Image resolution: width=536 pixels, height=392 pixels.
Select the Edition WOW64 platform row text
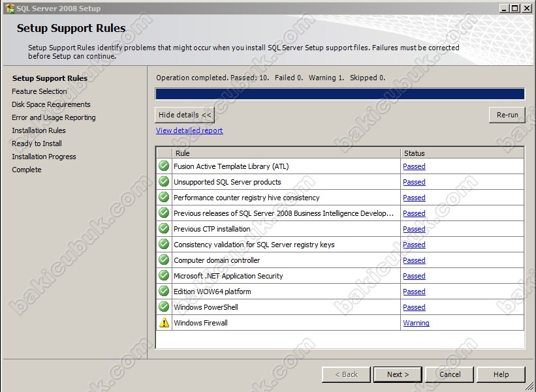212,292
